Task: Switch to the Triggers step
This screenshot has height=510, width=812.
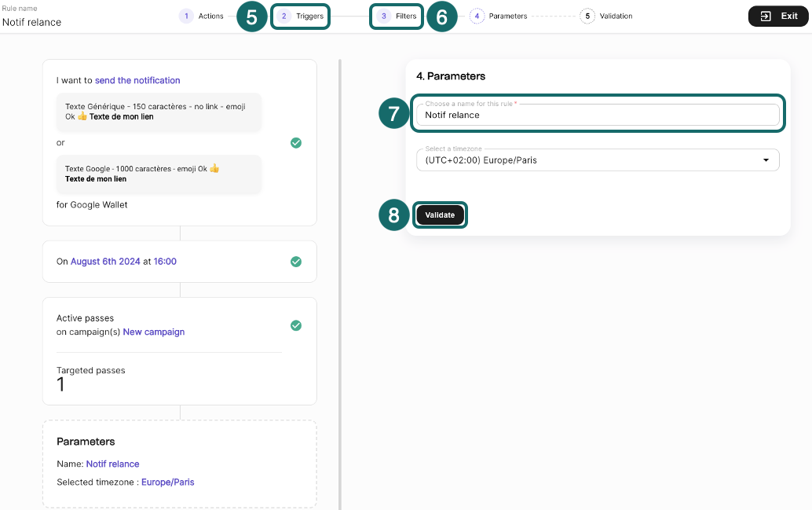Action: pos(300,15)
